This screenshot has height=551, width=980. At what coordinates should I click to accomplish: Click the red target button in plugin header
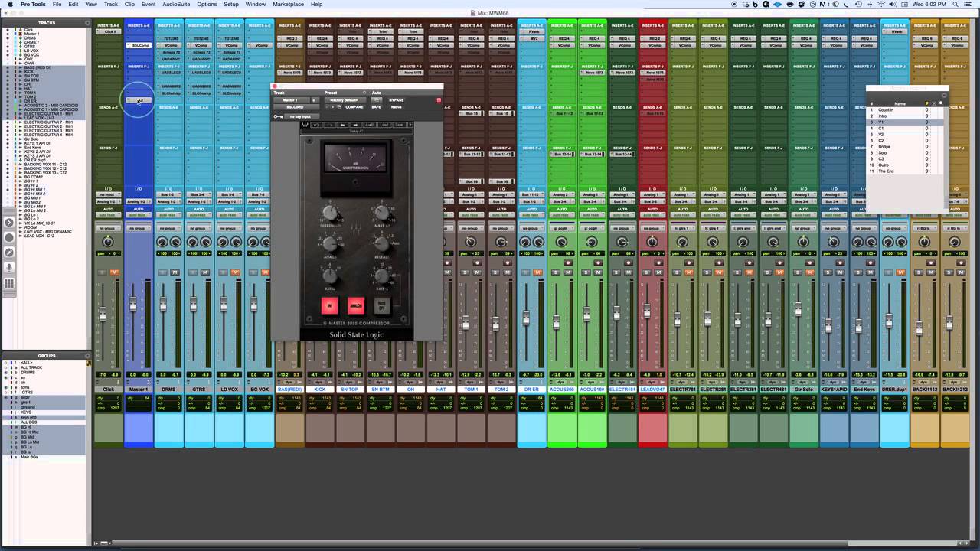(439, 100)
